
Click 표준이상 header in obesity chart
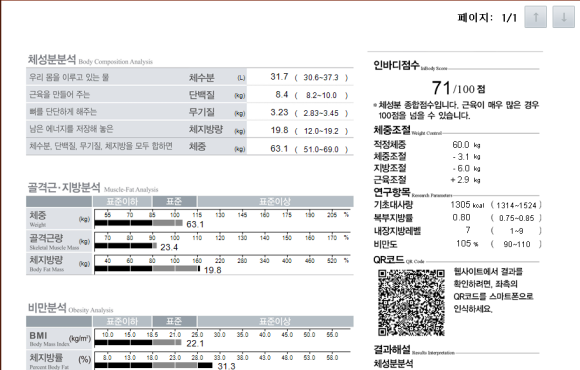pos(275,321)
